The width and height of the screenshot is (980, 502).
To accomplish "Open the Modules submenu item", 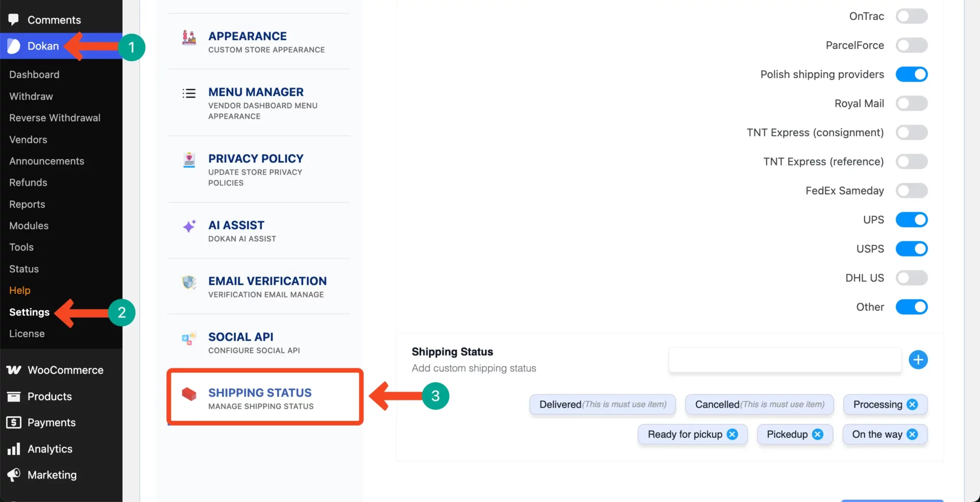I will 29,226.
